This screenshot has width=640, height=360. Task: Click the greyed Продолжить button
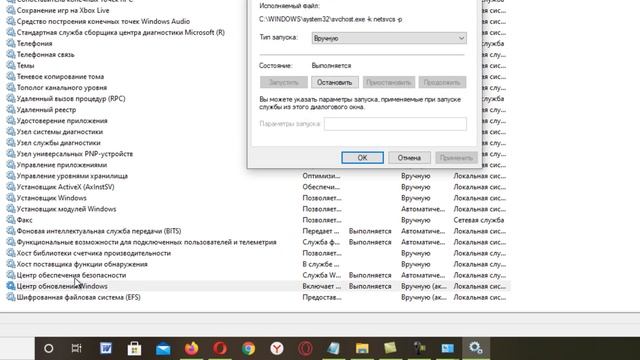click(442, 82)
